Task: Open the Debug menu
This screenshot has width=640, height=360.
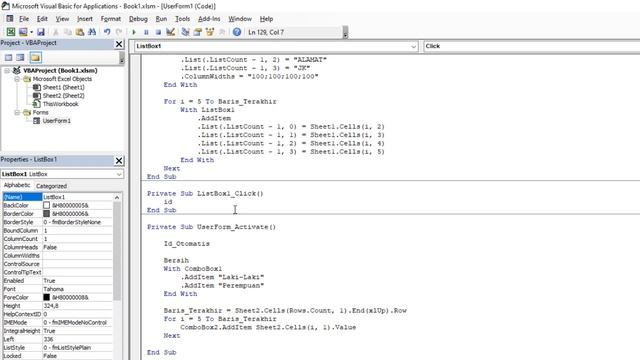Action: [x=138, y=19]
